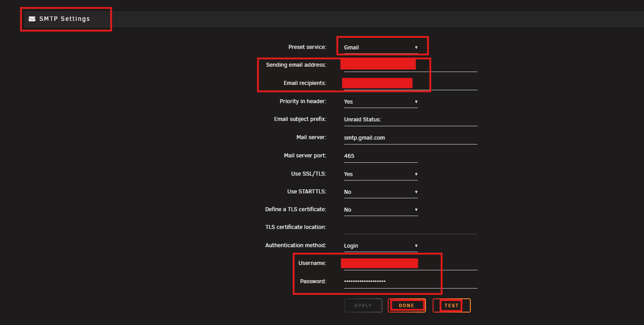Expand the Define a TLS certificate dropdown
644x325 pixels.
(x=381, y=210)
